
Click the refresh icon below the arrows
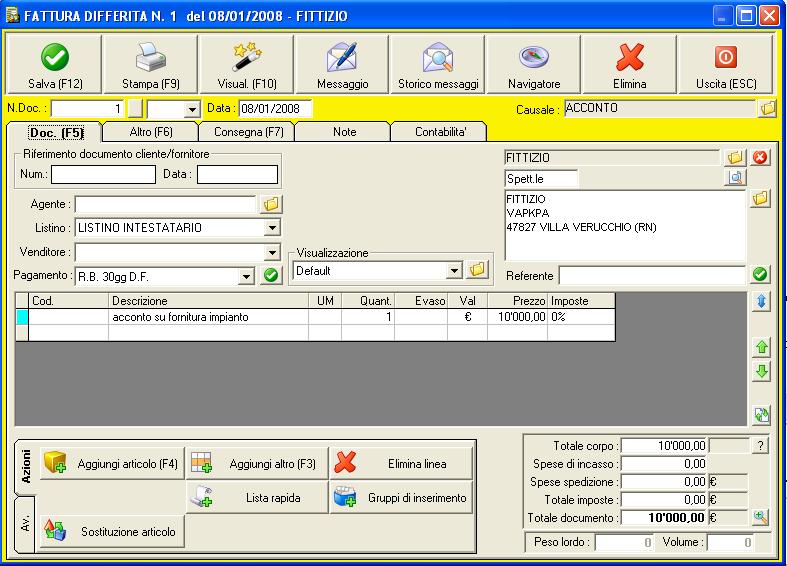click(x=761, y=415)
